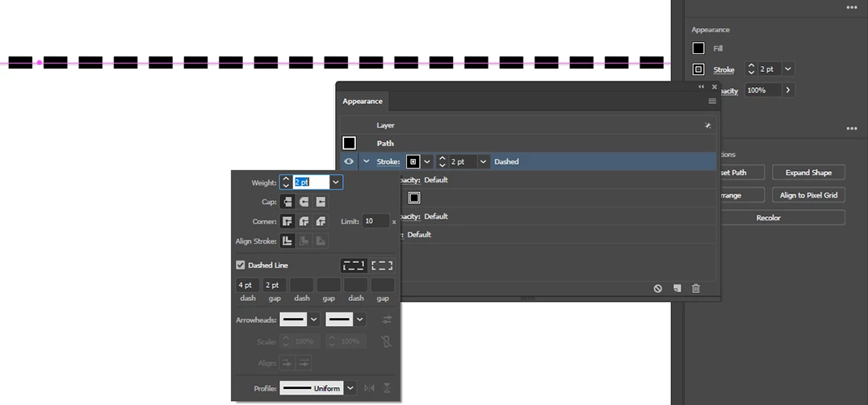Click the Stroke swatch icon in Properties

pyautogui.click(x=698, y=69)
